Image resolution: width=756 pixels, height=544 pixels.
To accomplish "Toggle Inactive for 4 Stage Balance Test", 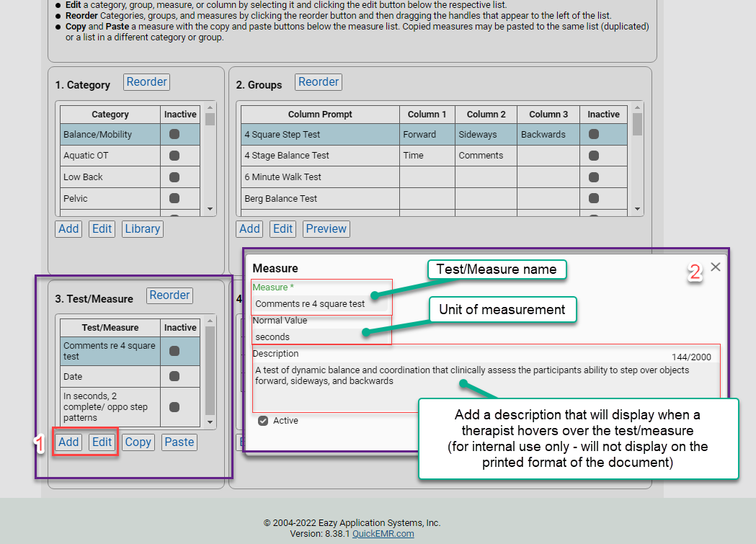I will click(594, 156).
